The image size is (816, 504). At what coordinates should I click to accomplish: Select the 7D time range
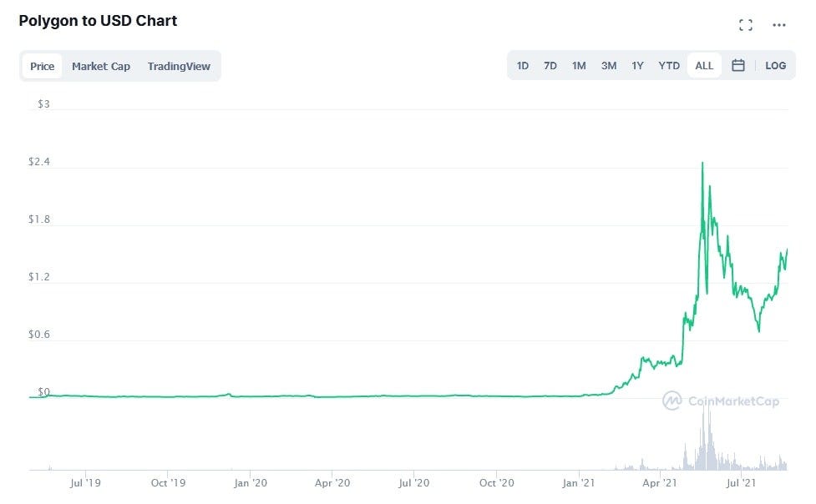pos(550,65)
